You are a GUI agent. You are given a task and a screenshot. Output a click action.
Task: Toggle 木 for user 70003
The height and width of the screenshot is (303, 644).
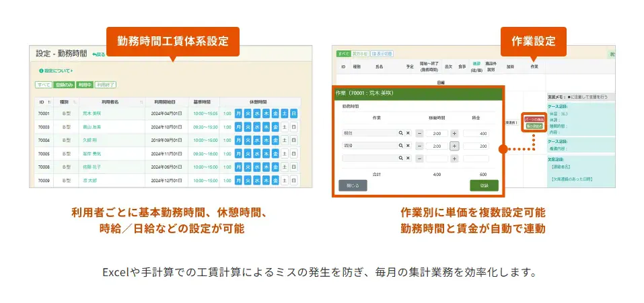tap(266, 127)
